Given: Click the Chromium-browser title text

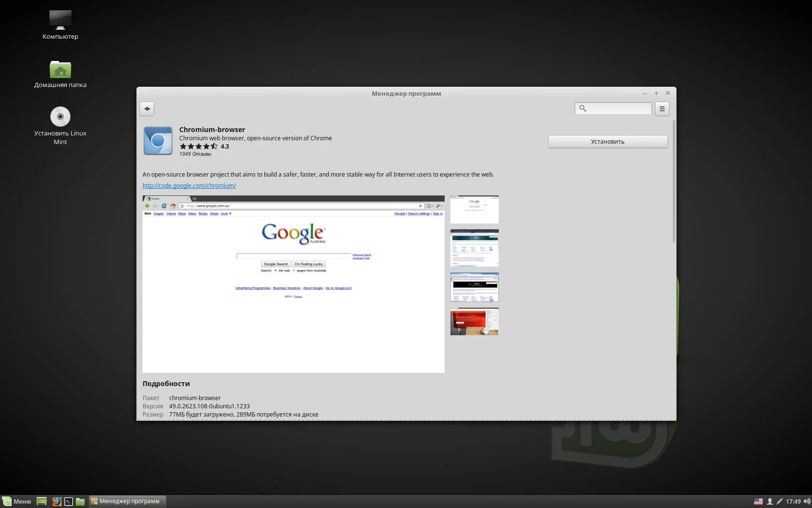Looking at the screenshot, I should pyautogui.click(x=212, y=130).
